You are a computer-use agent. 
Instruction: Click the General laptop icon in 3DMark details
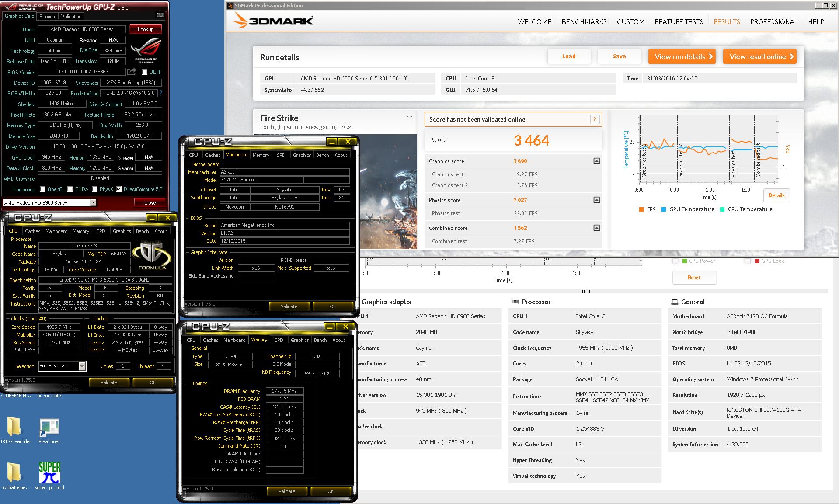pos(675,302)
